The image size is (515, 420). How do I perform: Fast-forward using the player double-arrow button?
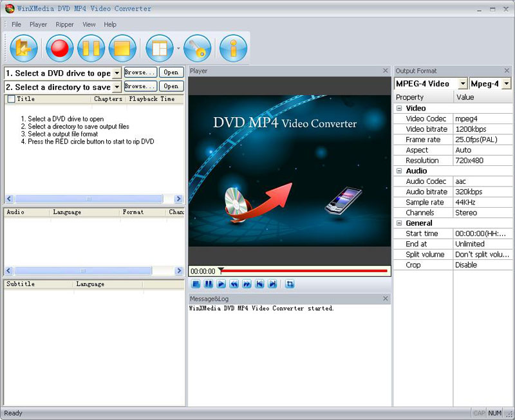pyautogui.click(x=247, y=284)
